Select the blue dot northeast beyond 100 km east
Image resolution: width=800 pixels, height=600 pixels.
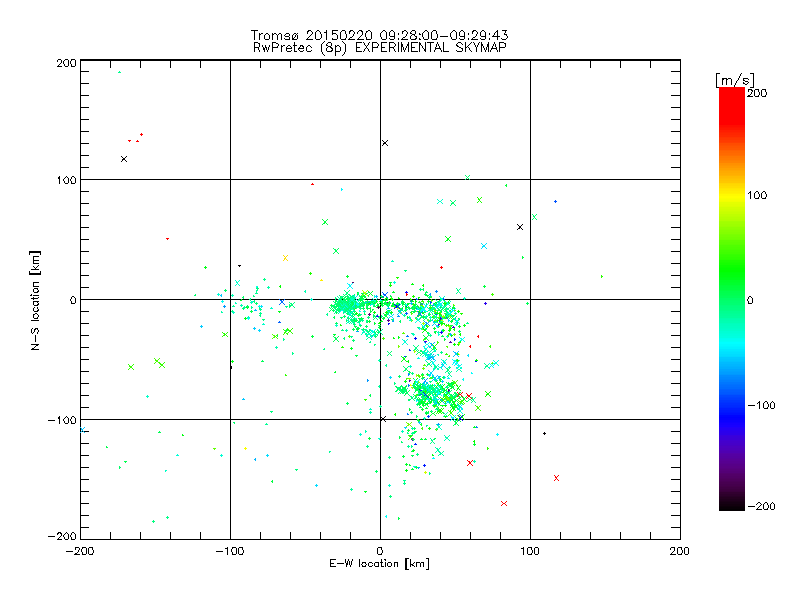tap(556, 202)
